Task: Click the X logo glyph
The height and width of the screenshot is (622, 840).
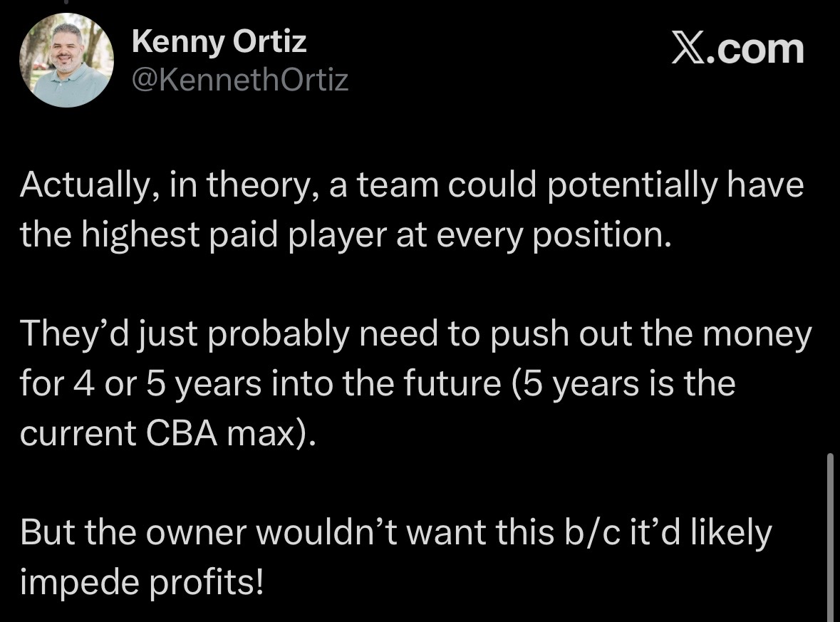Action: click(690, 49)
